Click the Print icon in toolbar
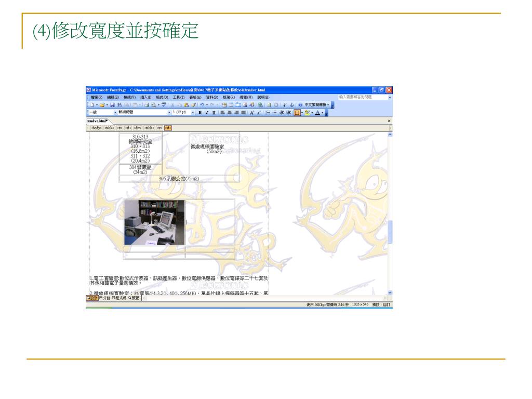Screen dimensions: 532x399 tap(147, 105)
